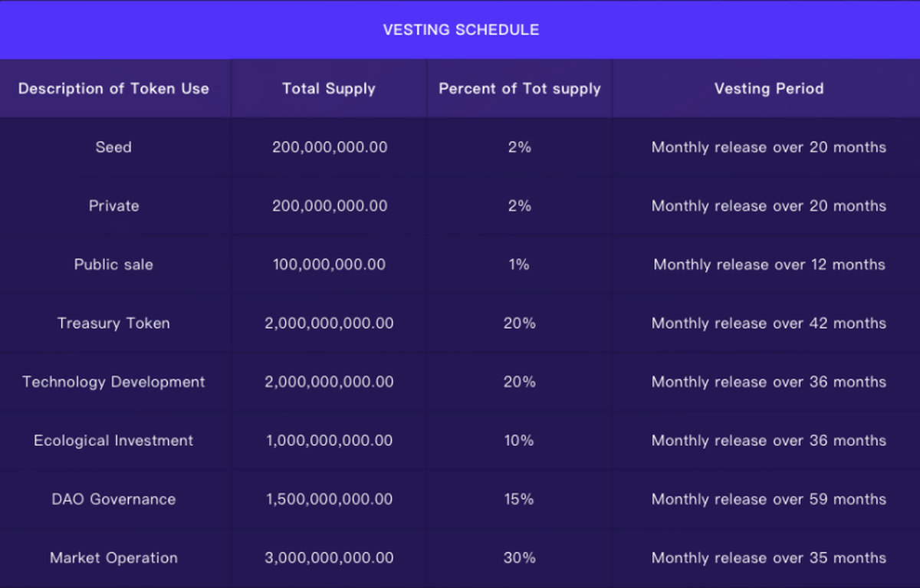Click the Percent of Tot supply header
This screenshot has width=920, height=588.
[x=520, y=89]
